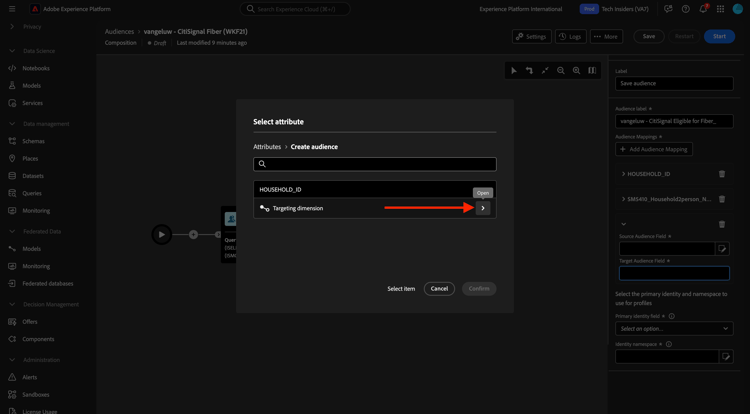The height and width of the screenshot is (414, 750).
Task: Open the hamburger navigation menu
Action: click(12, 9)
